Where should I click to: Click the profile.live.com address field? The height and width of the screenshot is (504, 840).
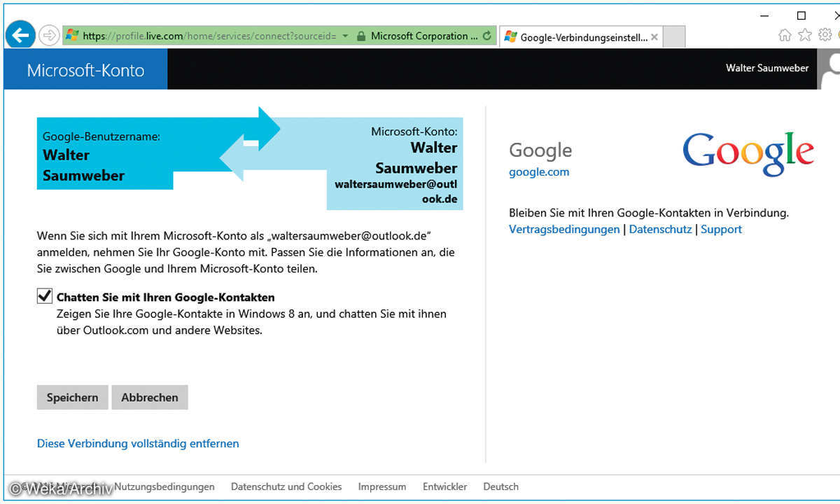tap(209, 36)
